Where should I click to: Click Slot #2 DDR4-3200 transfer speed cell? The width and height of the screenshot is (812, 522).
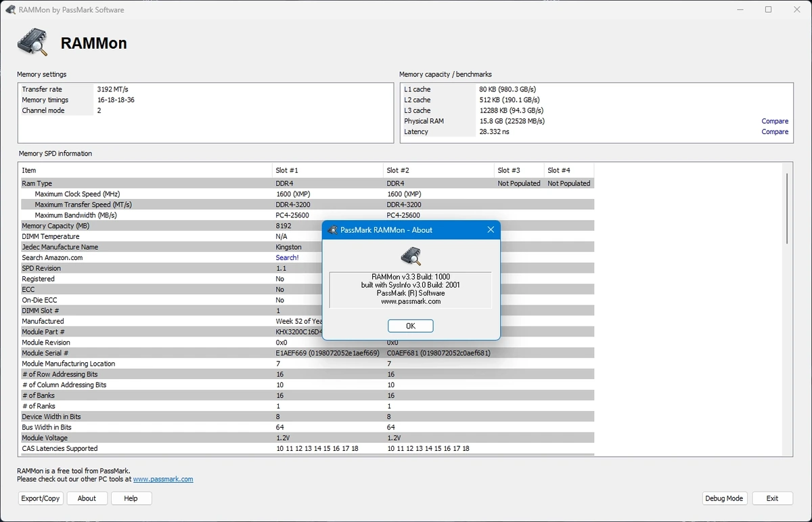pyautogui.click(x=404, y=204)
